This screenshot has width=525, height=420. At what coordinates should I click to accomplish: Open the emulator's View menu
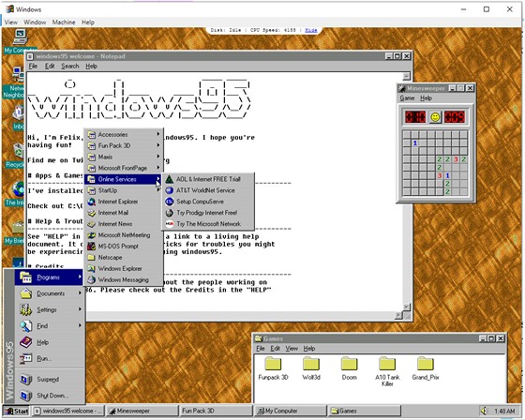(10, 22)
